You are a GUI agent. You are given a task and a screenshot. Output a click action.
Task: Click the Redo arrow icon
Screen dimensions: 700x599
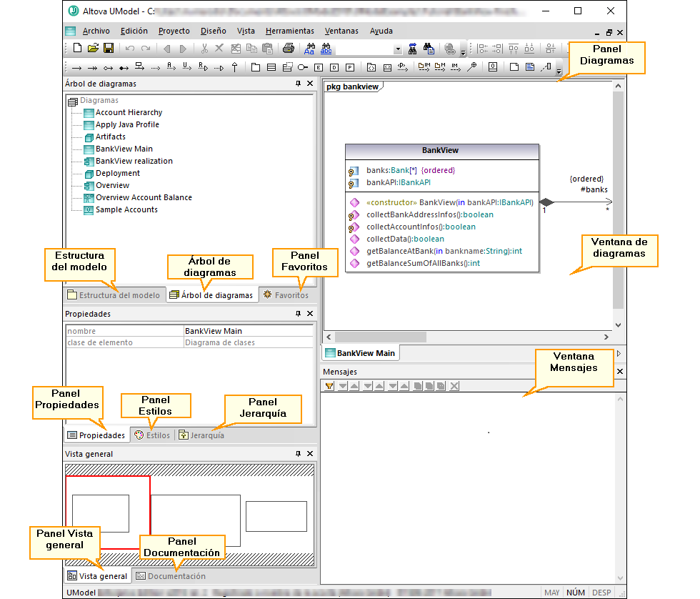[x=146, y=48]
